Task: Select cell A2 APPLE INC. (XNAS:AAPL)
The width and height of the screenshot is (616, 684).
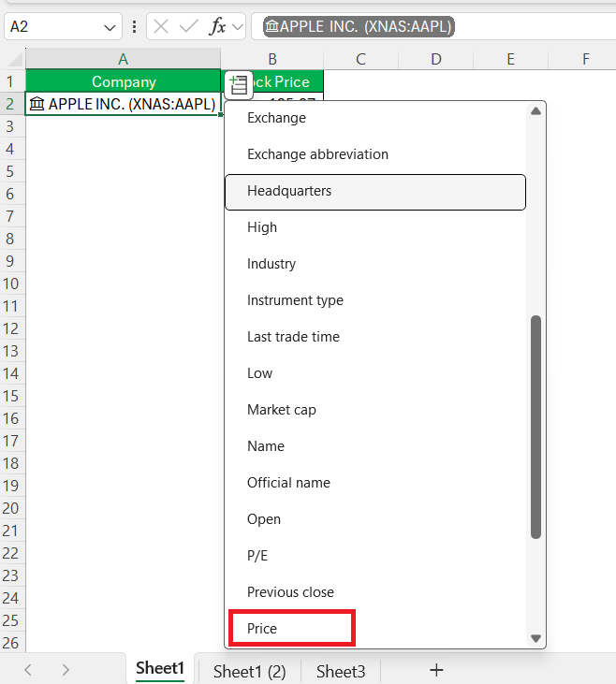Action: 124,104
